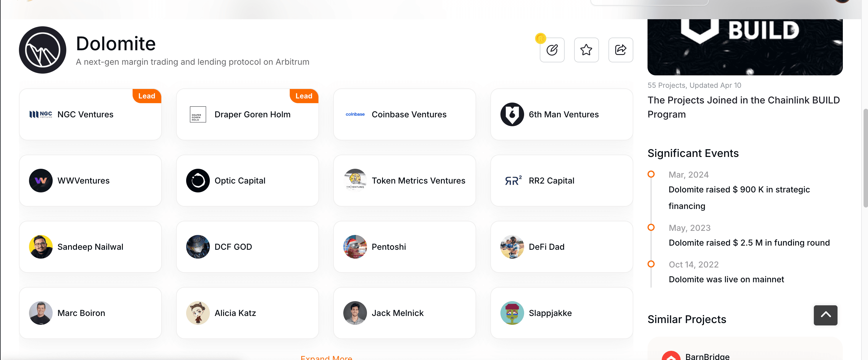
Task: Click the Dolomite project title
Action: 116,43
